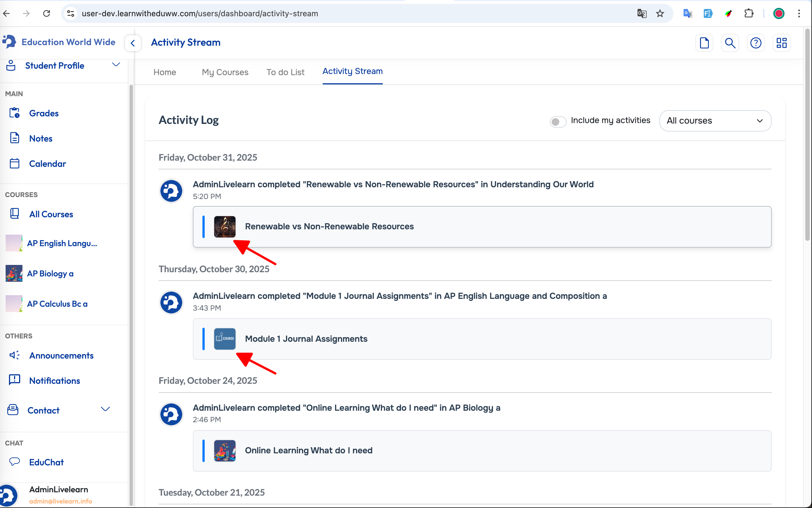The width and height of the screenshot is (812, 508).
Task: Click the help question mark icon
Action: (756, 43)
